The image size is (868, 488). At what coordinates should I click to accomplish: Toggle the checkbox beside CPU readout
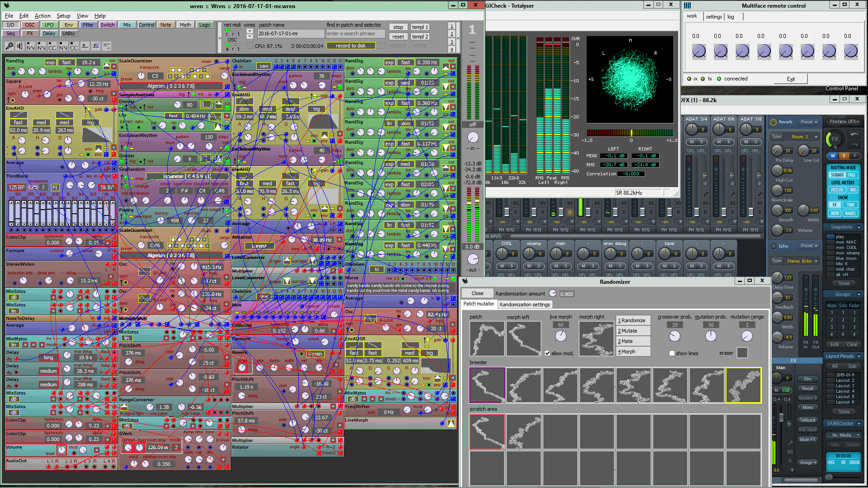coord(250,46)
